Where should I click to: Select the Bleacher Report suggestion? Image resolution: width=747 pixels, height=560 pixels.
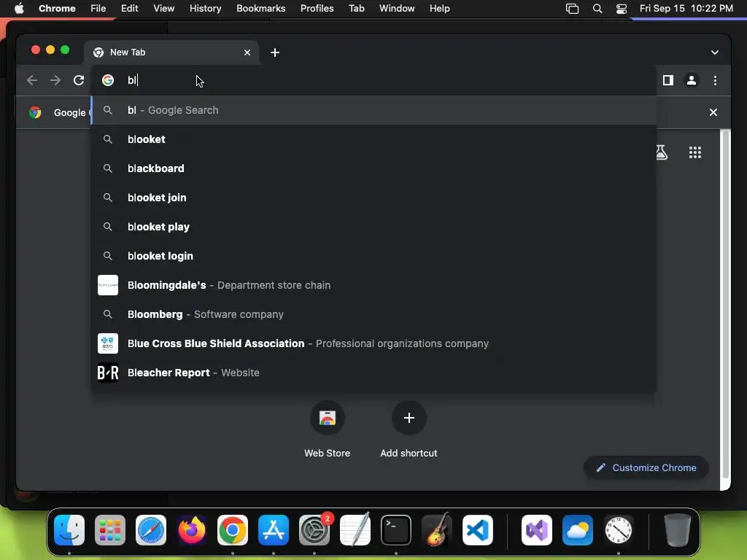(374, 373)
